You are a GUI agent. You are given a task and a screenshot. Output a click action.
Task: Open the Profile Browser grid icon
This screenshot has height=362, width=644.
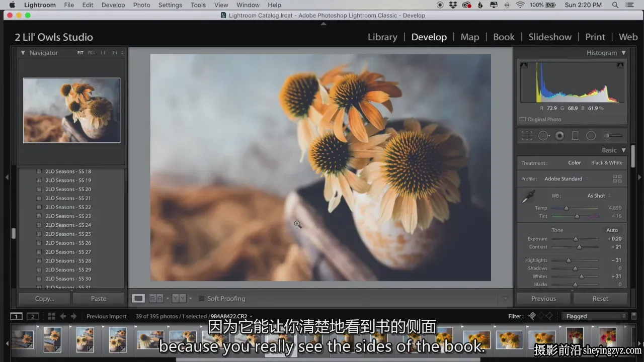(x=617, y=179)
